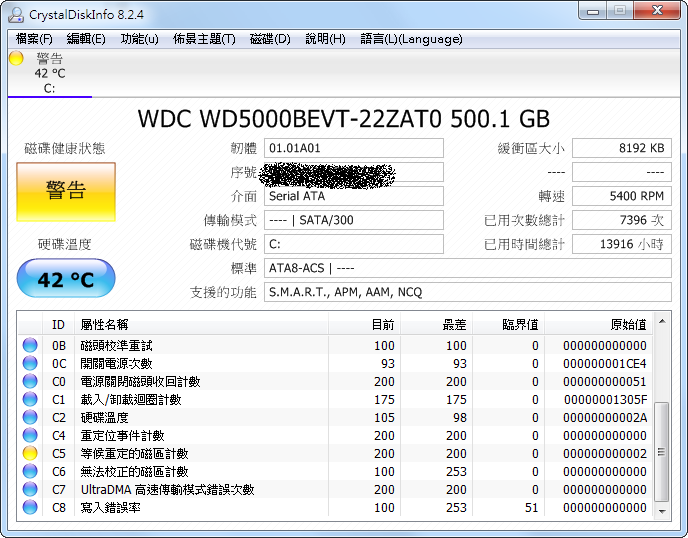Viewport: 688px width, 538px height.
Task: Click the blue status dot for row 0C
Action: pyautogui.click(x=30, y=363)
